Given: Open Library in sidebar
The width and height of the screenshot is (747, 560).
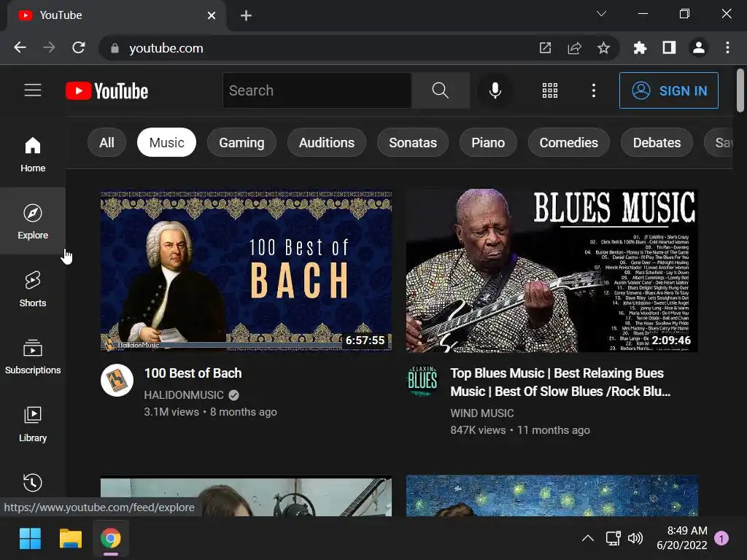Looking at the screenshot, I should pyautogui.click(x=33, y=424).
